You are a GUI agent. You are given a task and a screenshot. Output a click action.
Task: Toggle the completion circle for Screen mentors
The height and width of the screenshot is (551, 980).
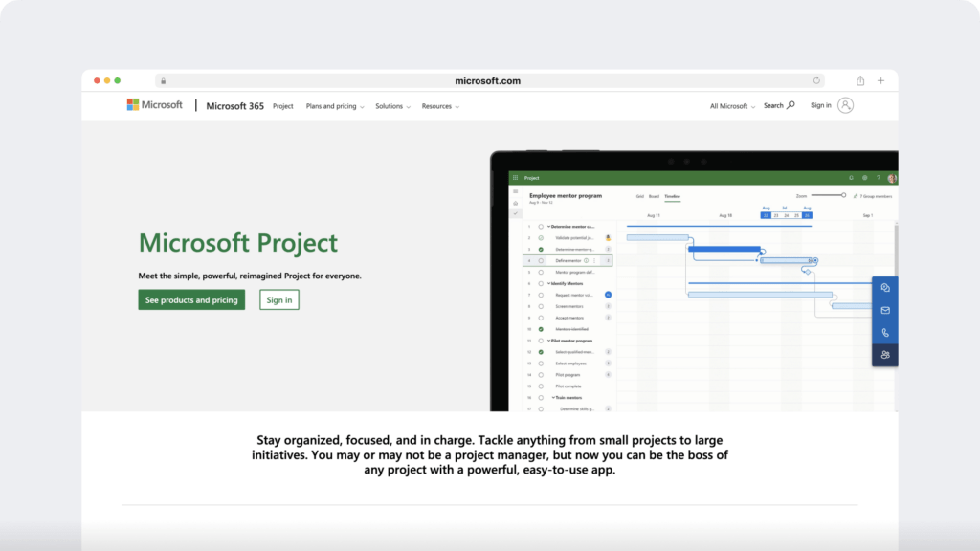coord(541,306)
